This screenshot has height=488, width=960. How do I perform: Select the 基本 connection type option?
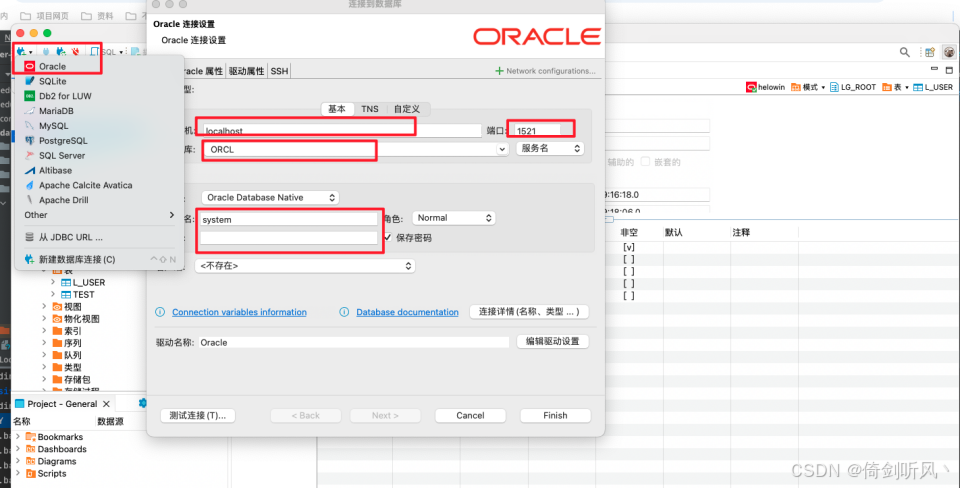[337, 109]
